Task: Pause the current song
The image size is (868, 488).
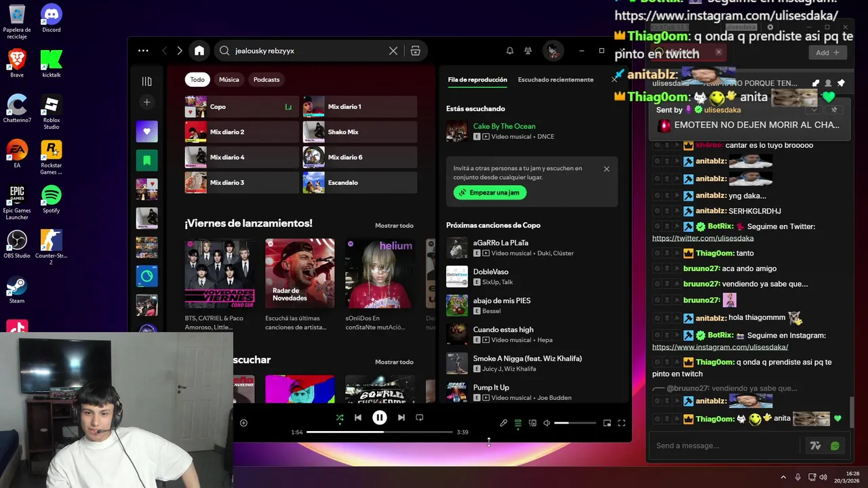Action: (380, 418)
